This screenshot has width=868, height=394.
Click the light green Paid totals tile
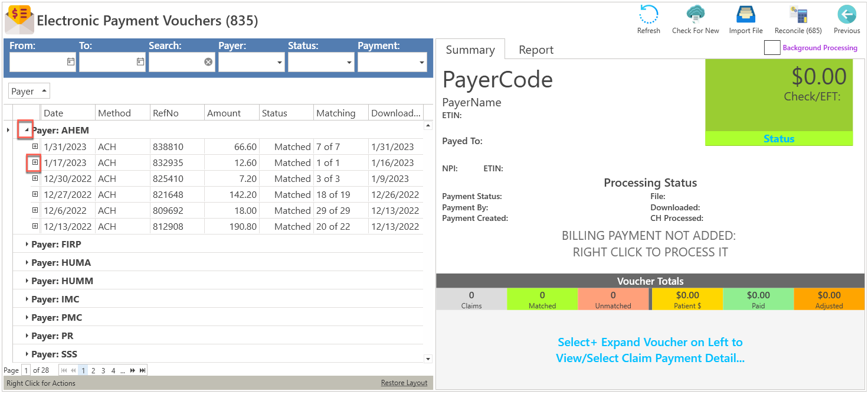pos(758,299)
